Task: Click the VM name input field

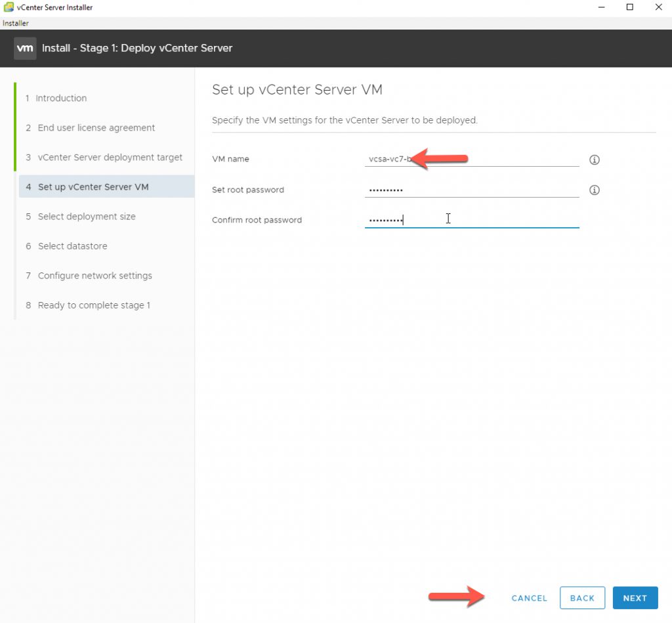Action: coord(472,159)
